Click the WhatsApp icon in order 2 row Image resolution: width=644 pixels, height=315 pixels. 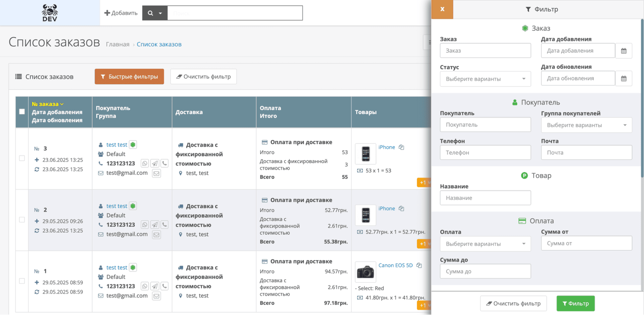145,224
